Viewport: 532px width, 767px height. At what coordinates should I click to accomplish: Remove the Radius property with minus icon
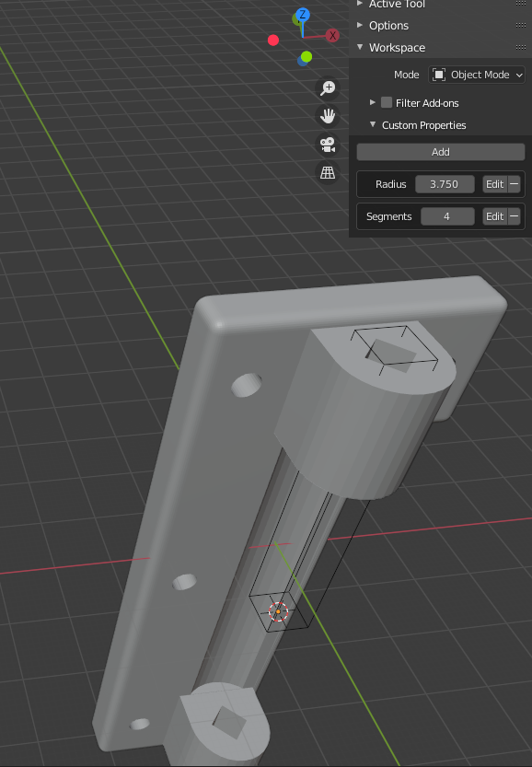point(514,184)
